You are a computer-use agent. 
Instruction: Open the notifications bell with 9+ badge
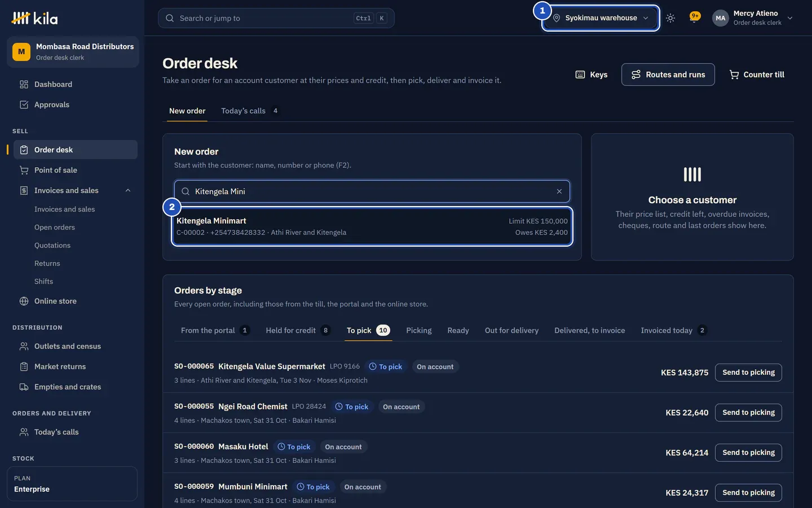tap(695, 17)
